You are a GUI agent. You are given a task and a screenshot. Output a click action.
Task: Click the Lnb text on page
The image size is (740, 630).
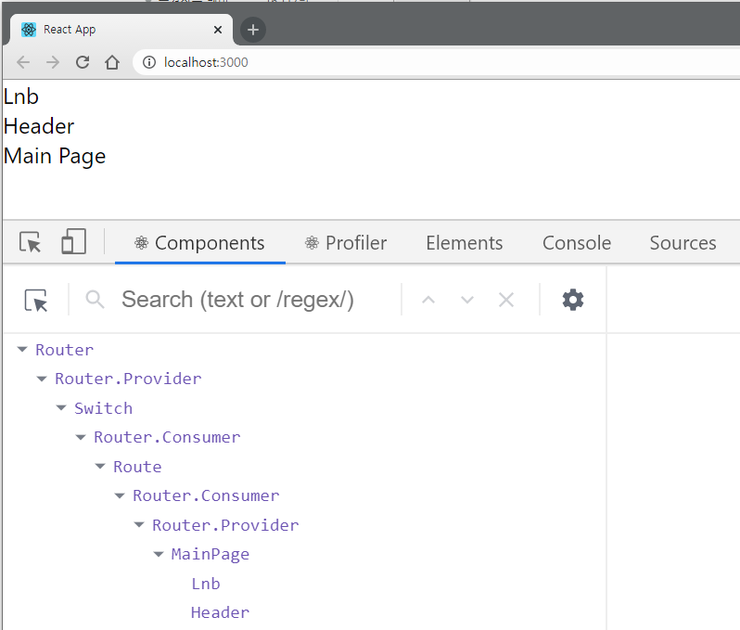click(21, 97)
